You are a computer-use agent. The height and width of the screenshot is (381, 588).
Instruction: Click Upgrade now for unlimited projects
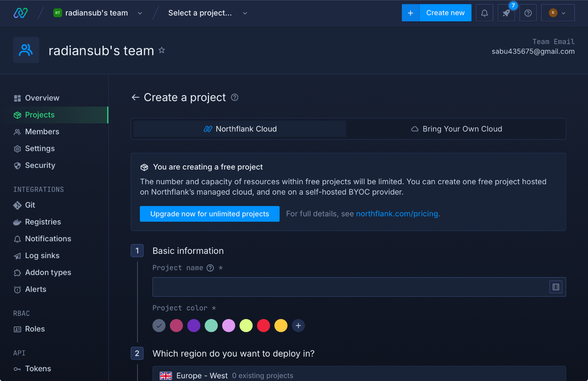(x=210, y=214)
